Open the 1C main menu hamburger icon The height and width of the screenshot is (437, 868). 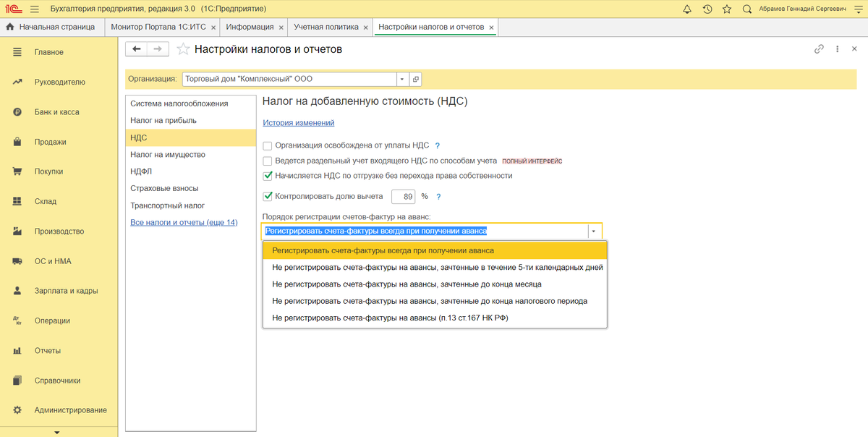[x=36, y=9]
